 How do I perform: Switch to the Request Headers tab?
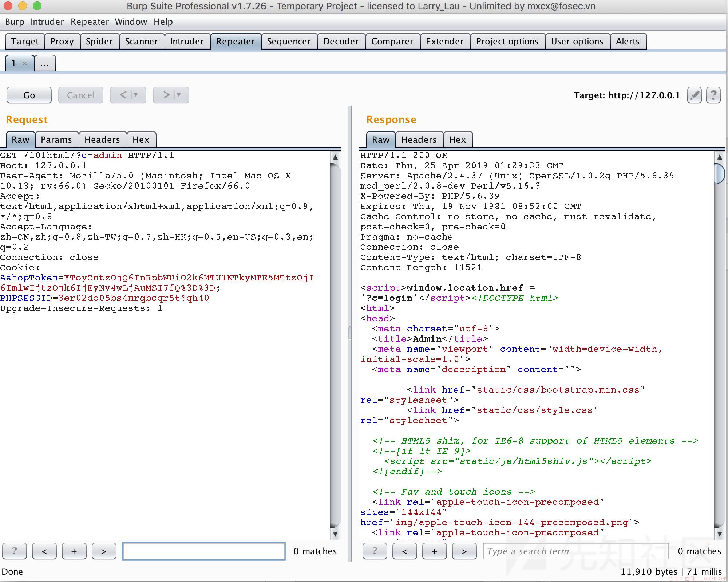pyautogui.click(x=102, y=140)
